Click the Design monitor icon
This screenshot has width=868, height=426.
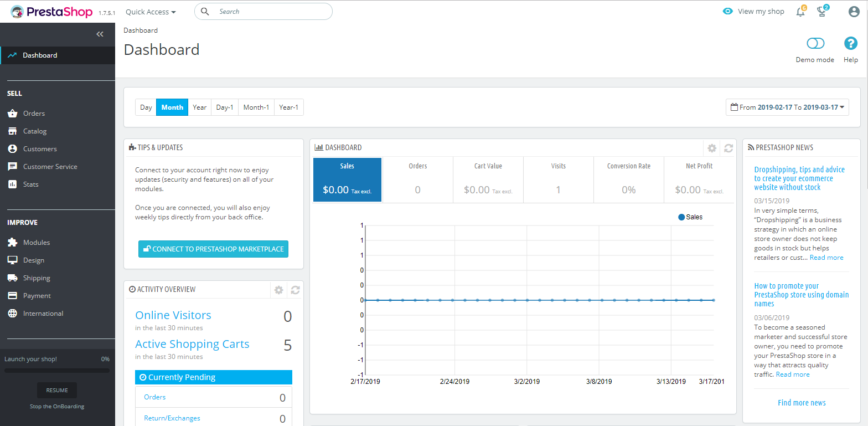pyautogui.click(x=12, y=260)
